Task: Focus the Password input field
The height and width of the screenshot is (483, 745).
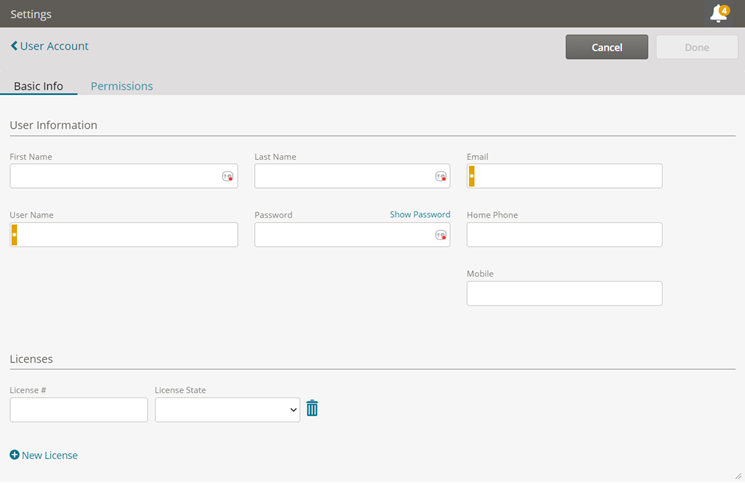Action: pos(352,235)
